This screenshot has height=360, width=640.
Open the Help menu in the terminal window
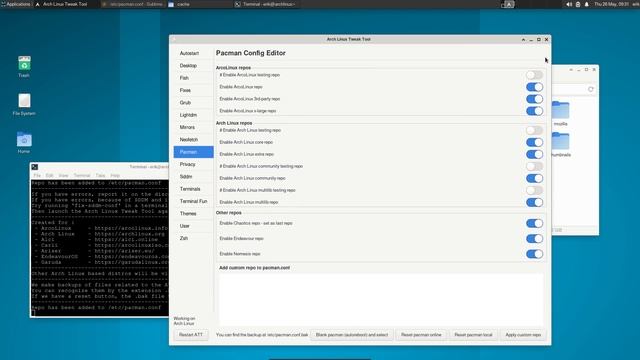pyautogui.click(x=115, y=176)
